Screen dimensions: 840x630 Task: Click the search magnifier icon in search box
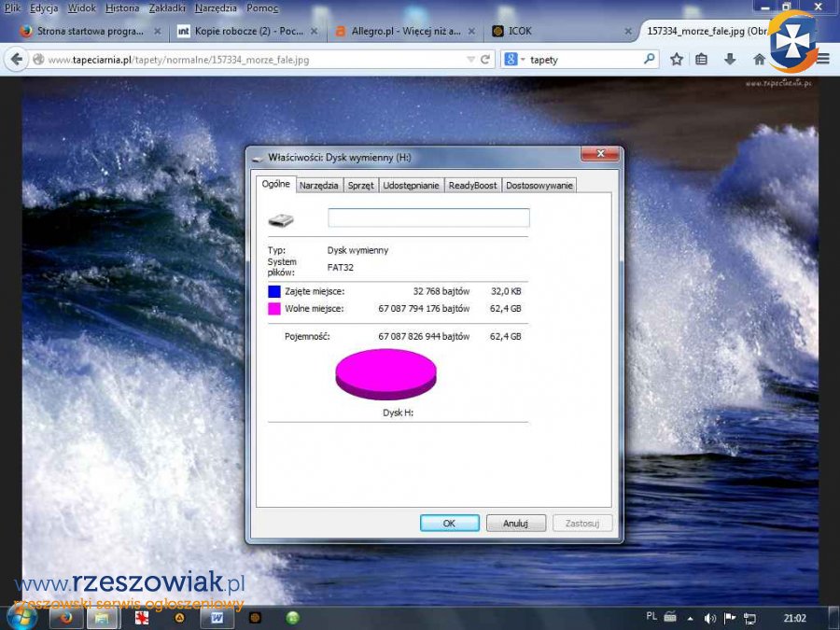click(x=650, y=59)
